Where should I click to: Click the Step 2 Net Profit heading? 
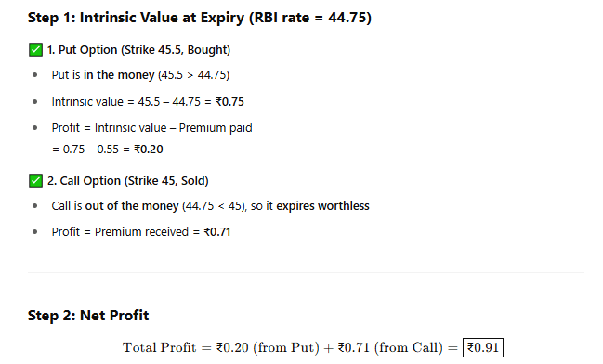tap(88, 316)
